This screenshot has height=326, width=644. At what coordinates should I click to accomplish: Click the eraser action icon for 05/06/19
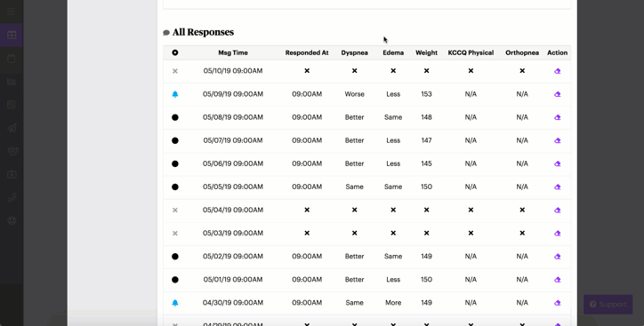pyautogui.click(x=558, y=163)
